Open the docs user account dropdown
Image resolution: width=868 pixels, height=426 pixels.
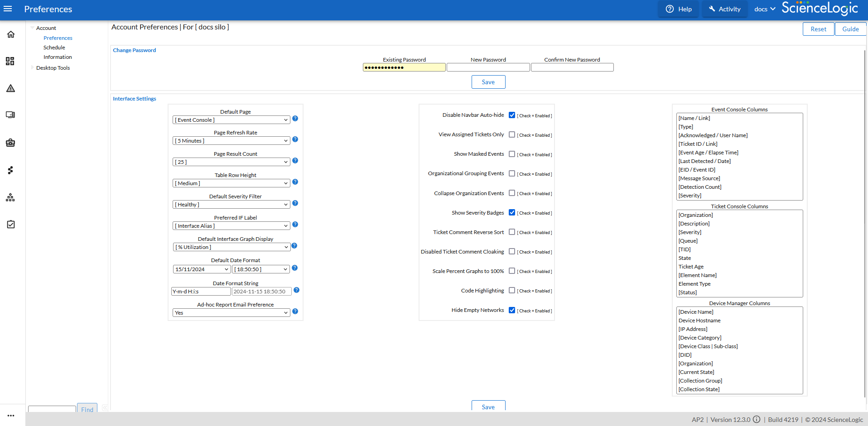point(765,9)
